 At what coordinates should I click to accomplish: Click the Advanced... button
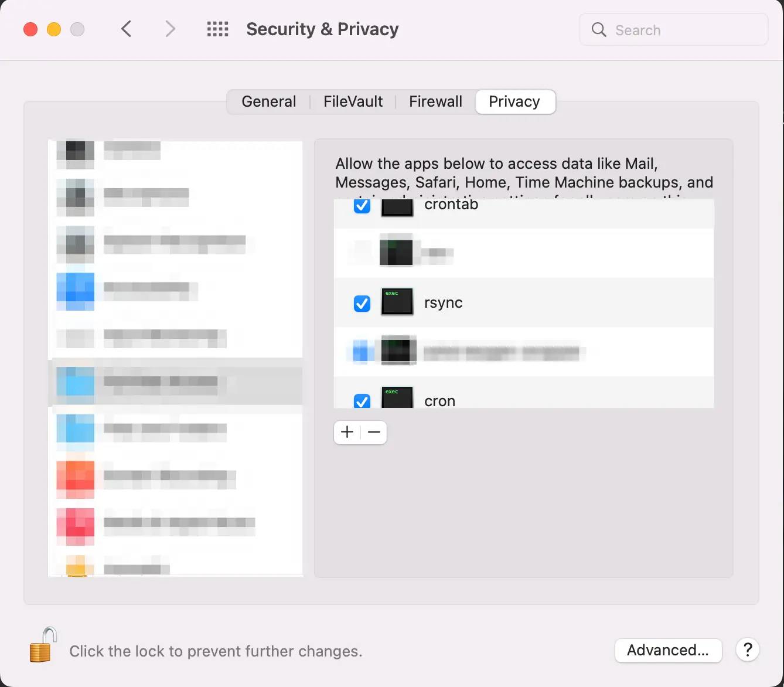[668, 650]
